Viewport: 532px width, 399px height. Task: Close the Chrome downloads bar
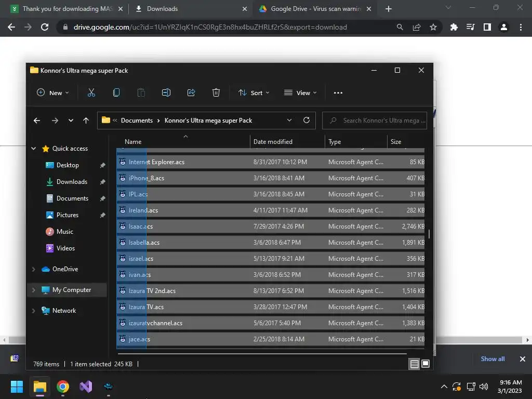coord(523,359)
